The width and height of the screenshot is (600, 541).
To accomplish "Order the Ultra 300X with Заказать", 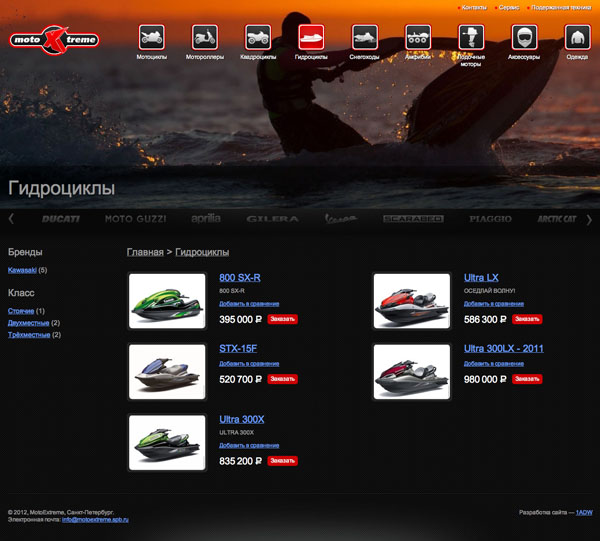I will tap(282, 461).
